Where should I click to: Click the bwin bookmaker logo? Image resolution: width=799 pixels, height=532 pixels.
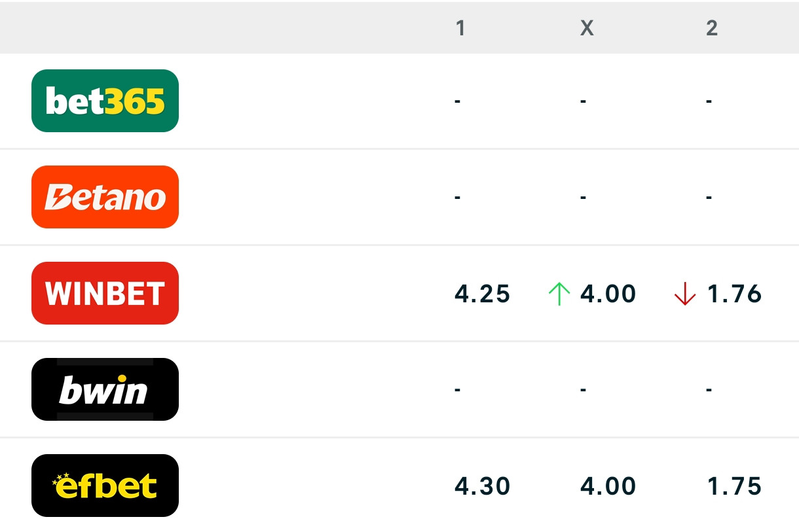[105, 389]
